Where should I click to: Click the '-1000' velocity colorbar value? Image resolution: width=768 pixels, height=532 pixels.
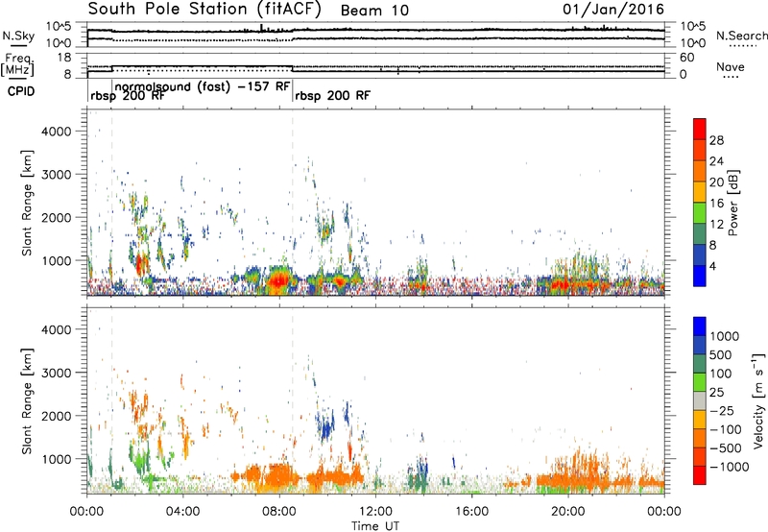(729, 467)
